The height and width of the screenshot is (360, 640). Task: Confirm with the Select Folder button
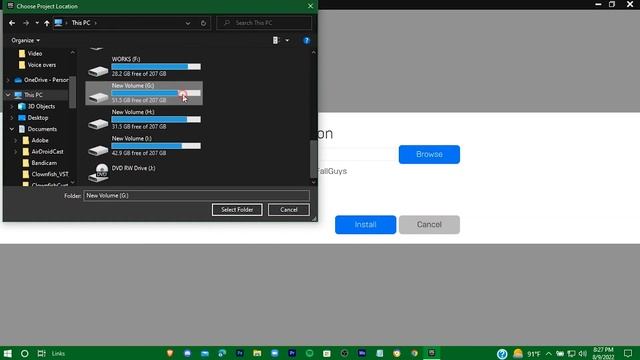click(x=237, y=210)
